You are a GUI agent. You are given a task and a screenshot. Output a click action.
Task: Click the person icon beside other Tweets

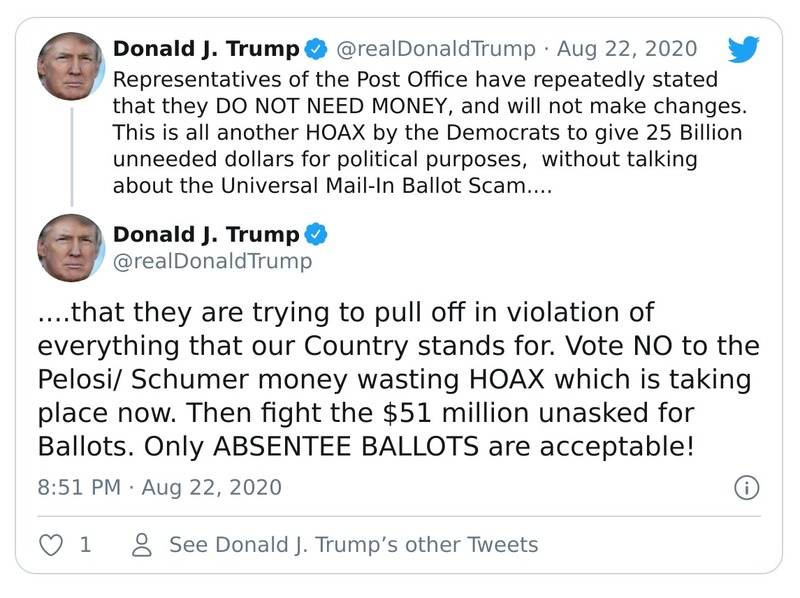click(x=142, y=545)
